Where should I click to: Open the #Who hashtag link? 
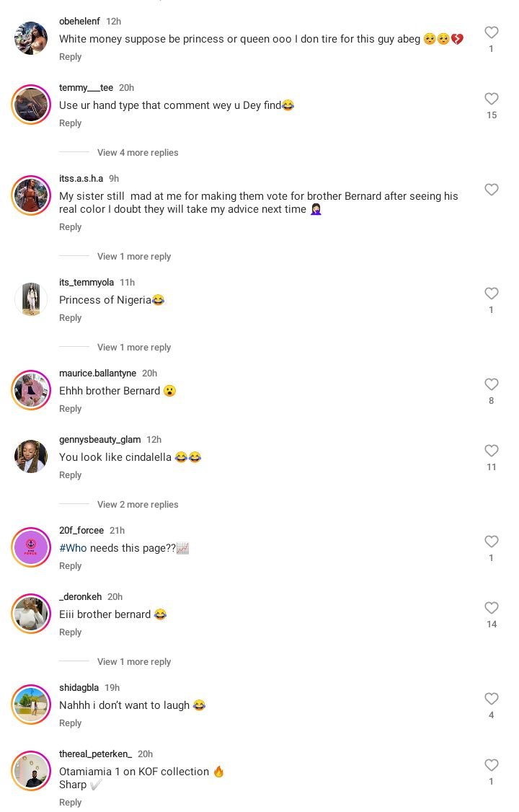point(73,549)
